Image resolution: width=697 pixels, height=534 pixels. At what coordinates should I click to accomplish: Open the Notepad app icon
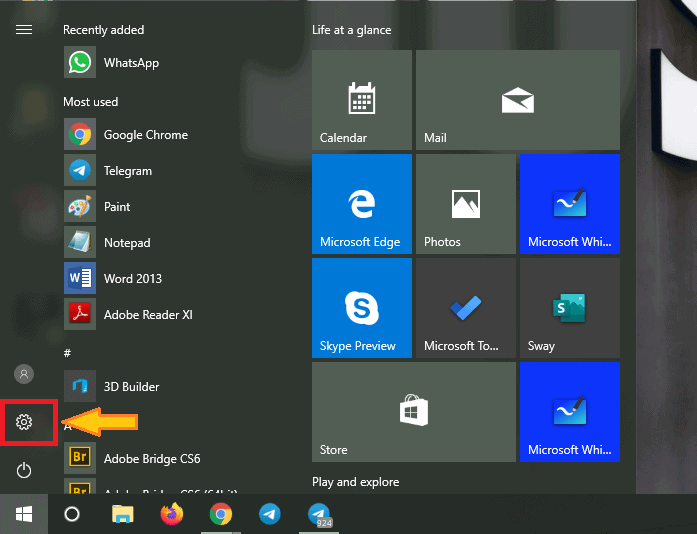pyautogui.click(x=80, y=242)
